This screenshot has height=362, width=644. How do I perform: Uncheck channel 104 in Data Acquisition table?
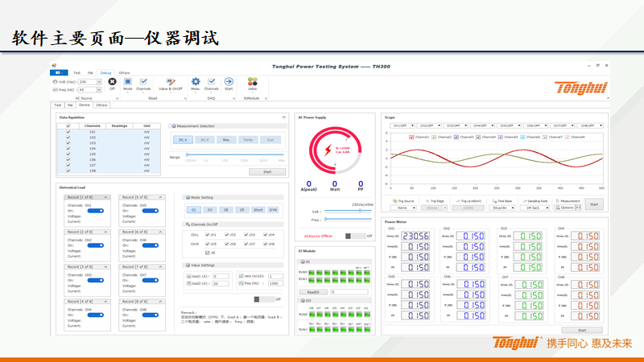68,149
